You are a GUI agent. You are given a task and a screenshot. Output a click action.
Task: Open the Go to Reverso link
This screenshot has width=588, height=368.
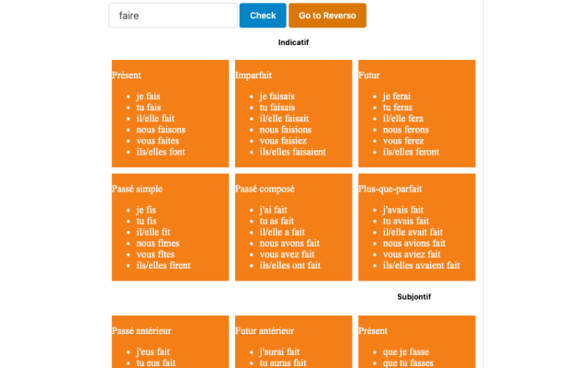click(x=327, y=16)
